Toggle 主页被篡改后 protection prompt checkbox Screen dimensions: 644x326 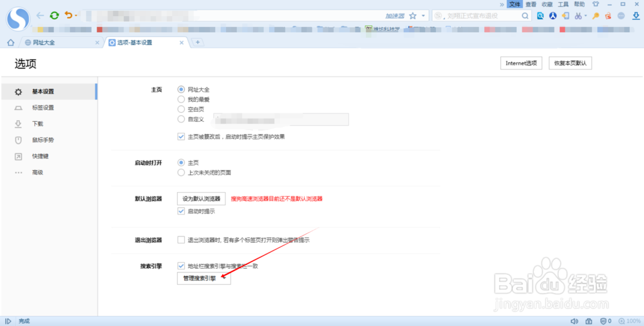[x=181, y=137]
